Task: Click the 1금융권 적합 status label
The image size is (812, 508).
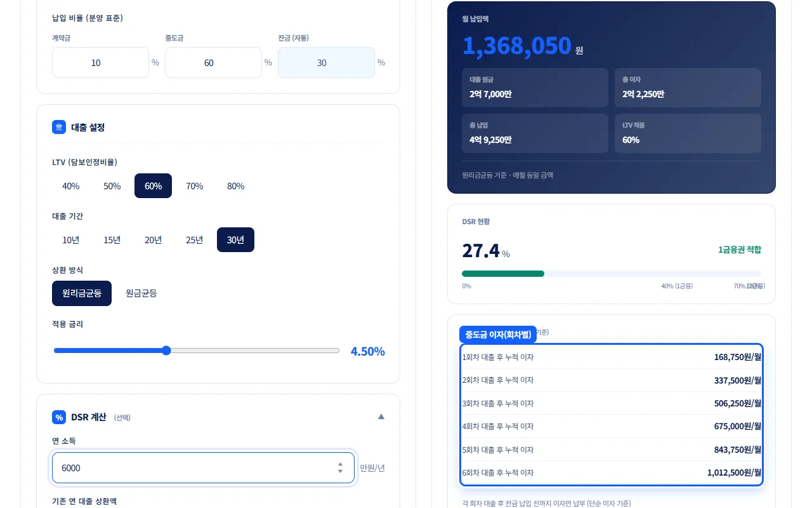Action: click(x=740, y=250)
